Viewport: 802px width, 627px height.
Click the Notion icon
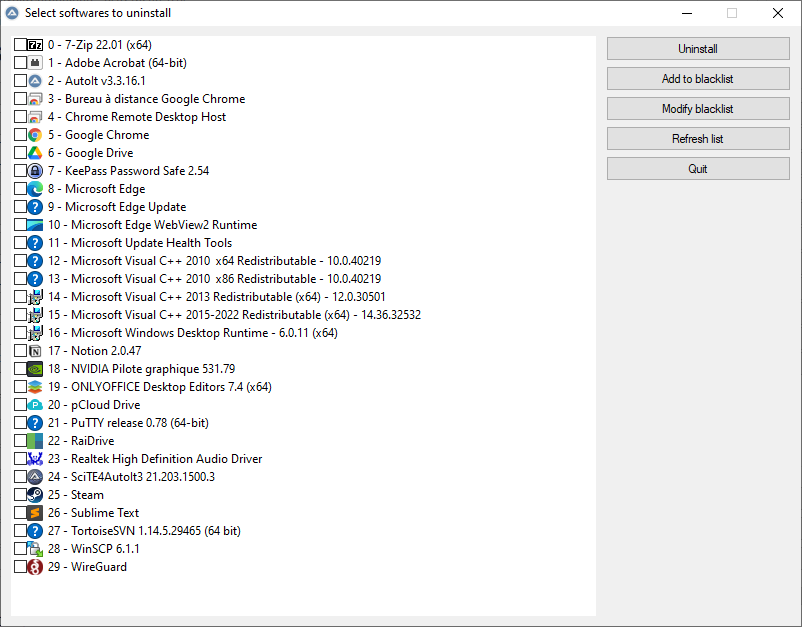(x=35, y=351)
